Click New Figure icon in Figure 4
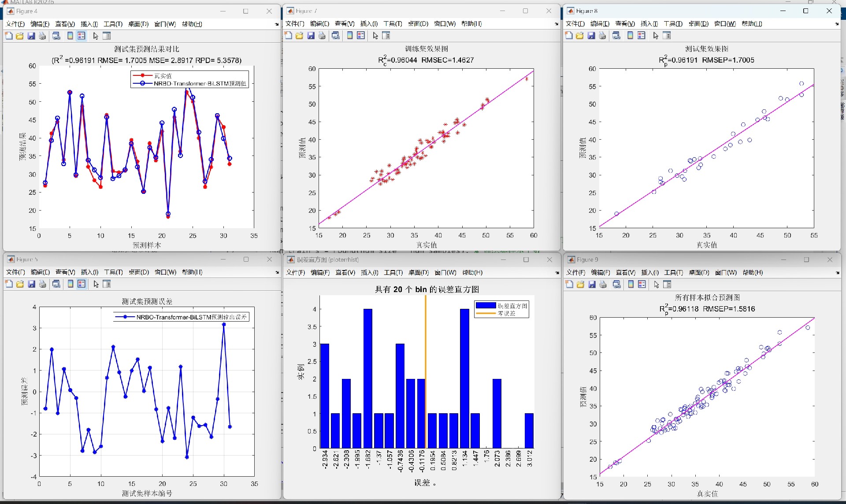The width and height of the screenshot is (846, 504). click(x=9, y=36)
